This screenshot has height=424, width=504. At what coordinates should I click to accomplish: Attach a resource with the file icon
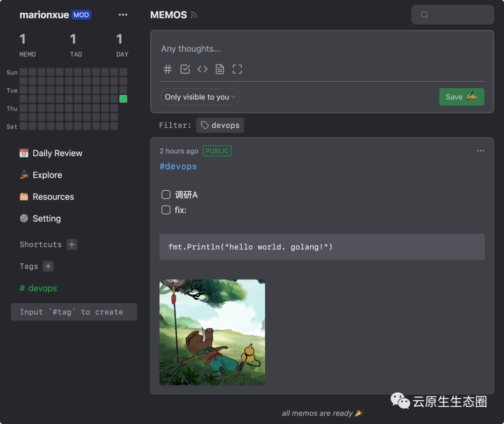[220, 69]
